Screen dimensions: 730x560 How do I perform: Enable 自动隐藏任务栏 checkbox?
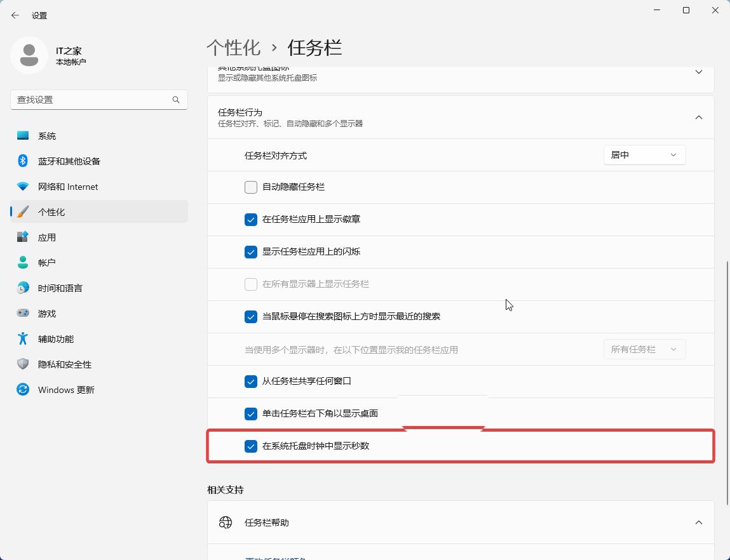click(251, 187)
